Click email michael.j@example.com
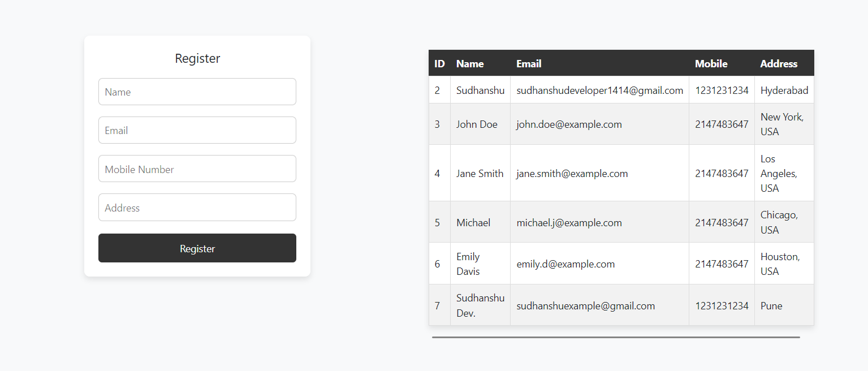 599,222
